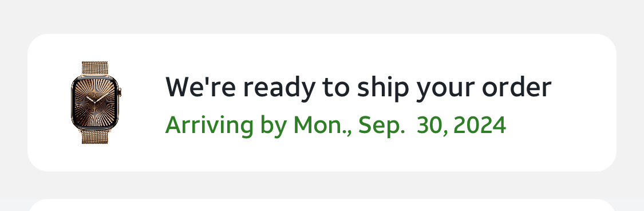Image resolution: width=644 pixels, height=211 pixels.
Task: Click the watch's upper mesh band
Action: coord(95,68)
